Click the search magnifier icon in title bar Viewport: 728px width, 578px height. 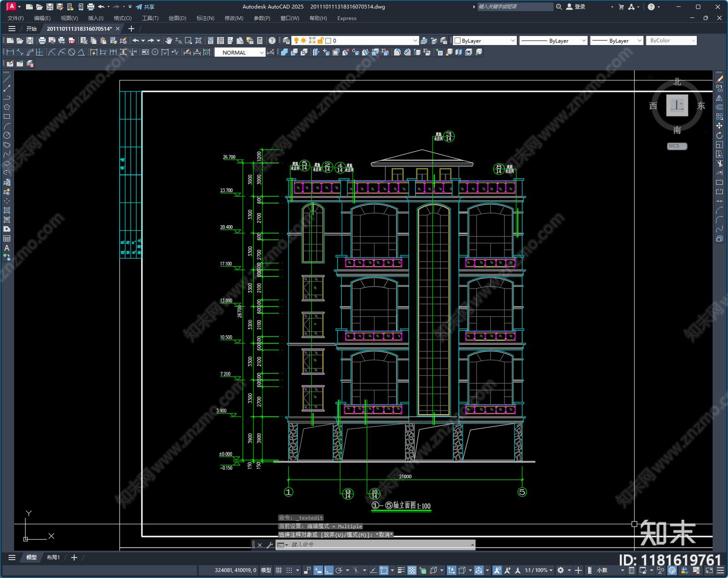pos(559,7)
